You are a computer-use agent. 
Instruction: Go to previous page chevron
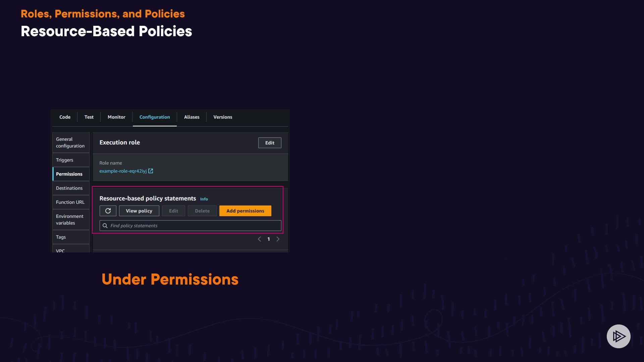(x=259, y=239)
